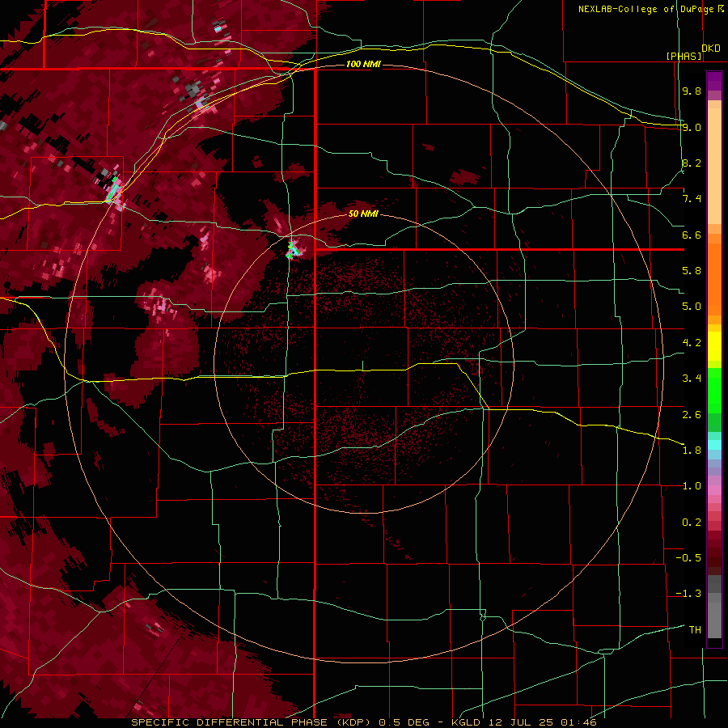The image size is (728, 728).
Task: Select the 1.8 scale value
Action: tap(692, 451)
